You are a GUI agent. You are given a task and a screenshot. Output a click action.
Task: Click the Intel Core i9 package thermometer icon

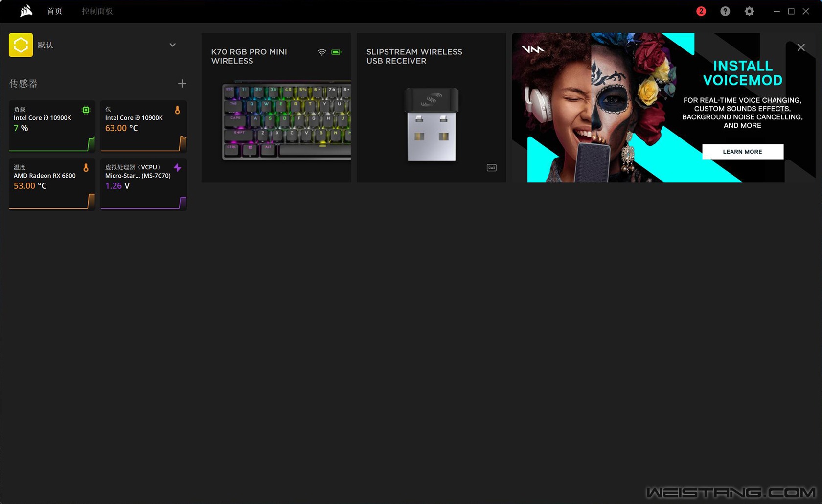pos(178,110)
